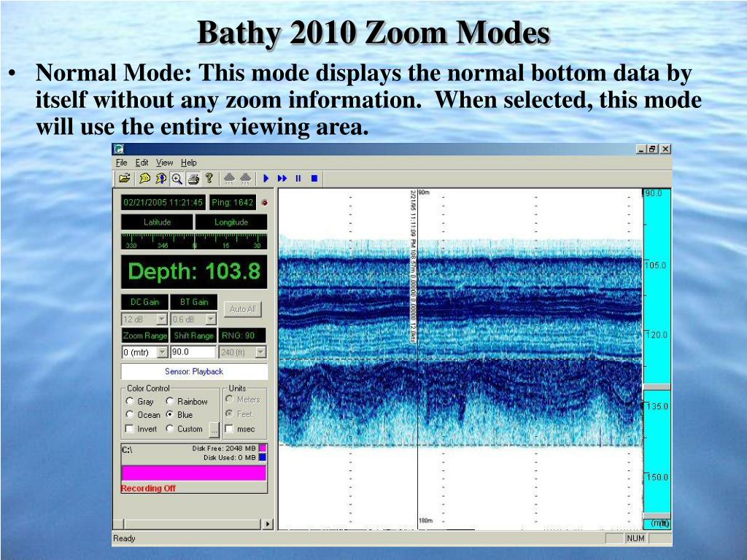
Task: Open the question mark help icon
Action: click(x=209, y=179)
